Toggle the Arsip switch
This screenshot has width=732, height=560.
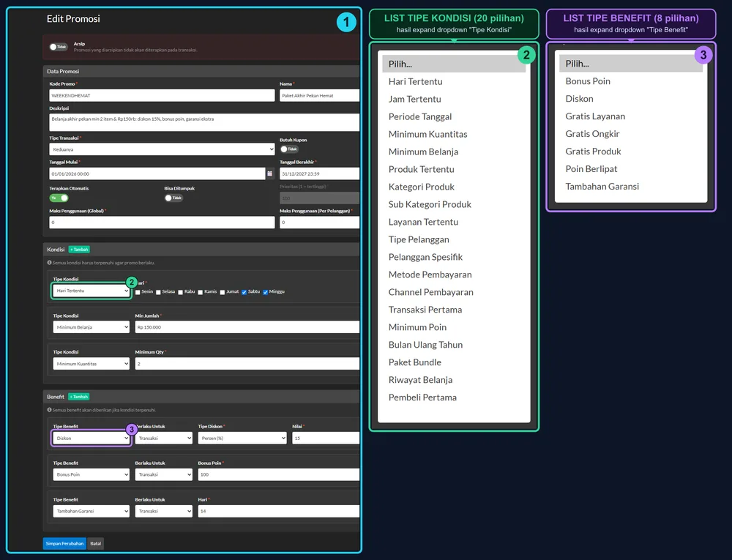[x=59, y=47]
